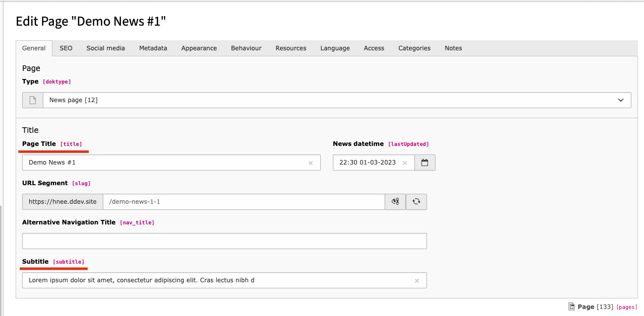Screen dimensions: 644x316
Task: Toggle the URL Segment slug edit icon
Action: (x=395, y=202)
